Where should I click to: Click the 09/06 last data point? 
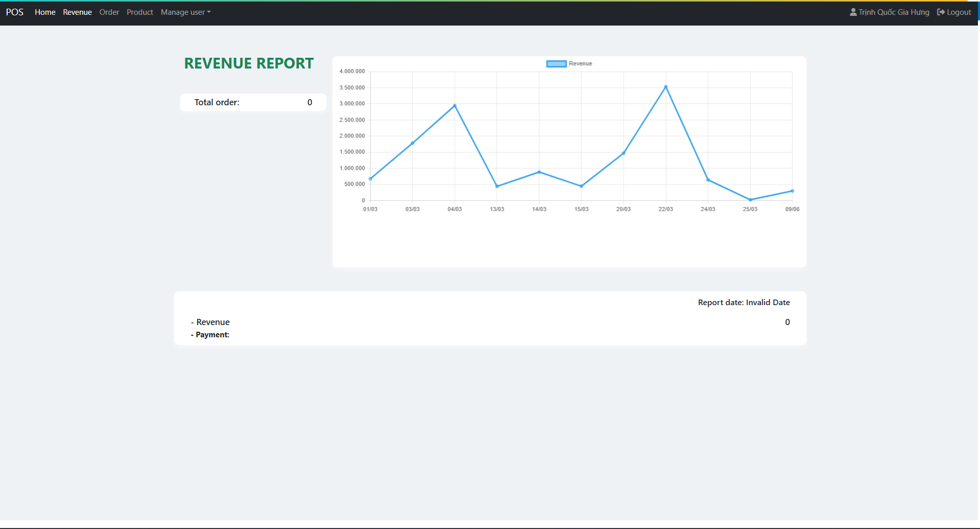click(792, 191)
